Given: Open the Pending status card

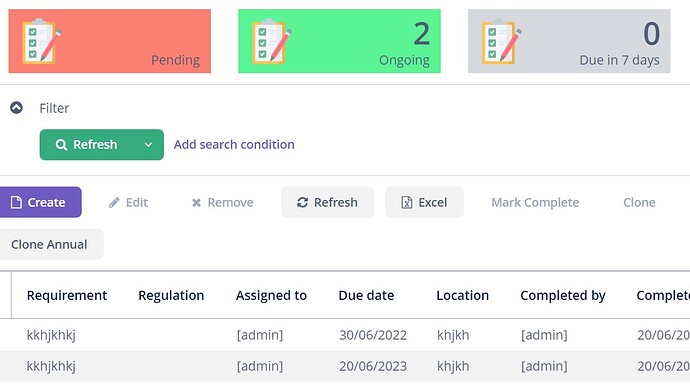Looking at the screenshot, I should pyautogui.click(x=110, y=41).
